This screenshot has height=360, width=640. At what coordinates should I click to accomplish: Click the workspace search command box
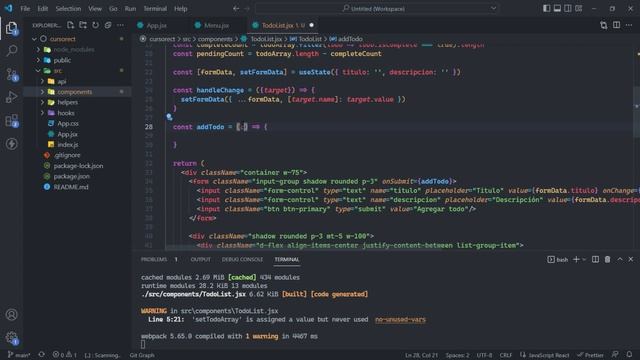(378, 8)
